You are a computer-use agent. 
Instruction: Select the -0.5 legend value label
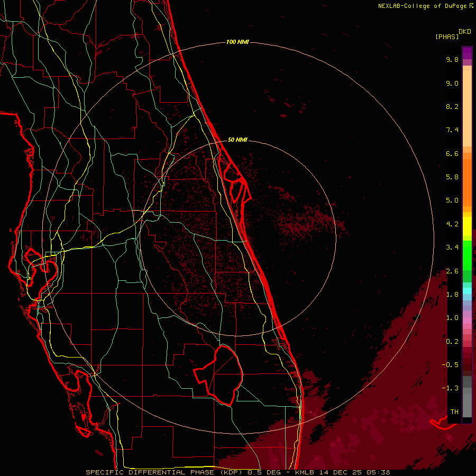point(452,364)
